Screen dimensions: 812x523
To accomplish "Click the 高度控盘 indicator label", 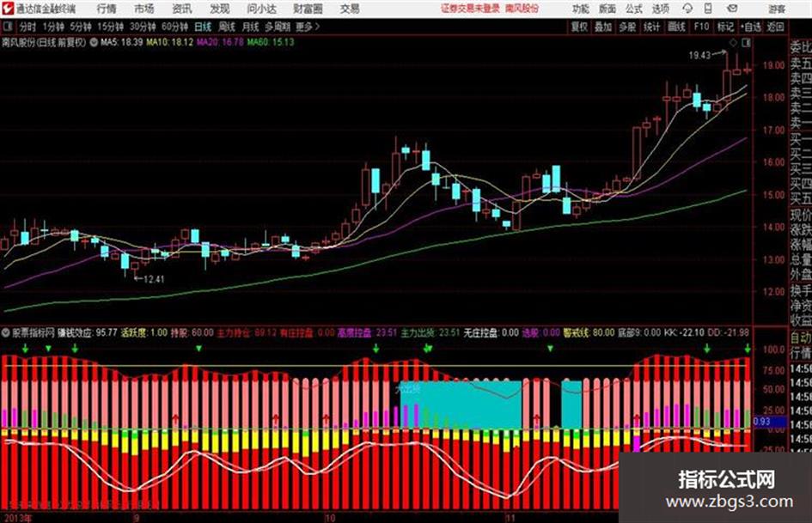I will pos(355,332).
